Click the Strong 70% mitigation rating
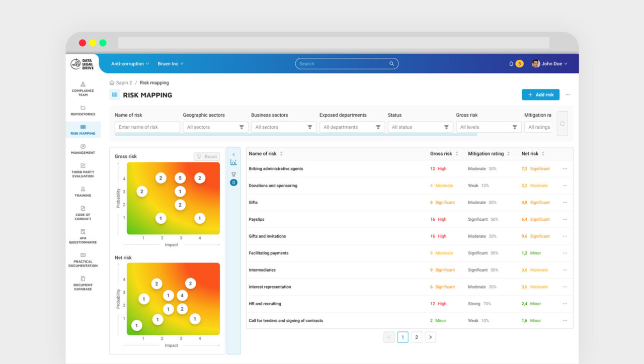The height and width of the screenshot is (364, 644). pos(479,304)
